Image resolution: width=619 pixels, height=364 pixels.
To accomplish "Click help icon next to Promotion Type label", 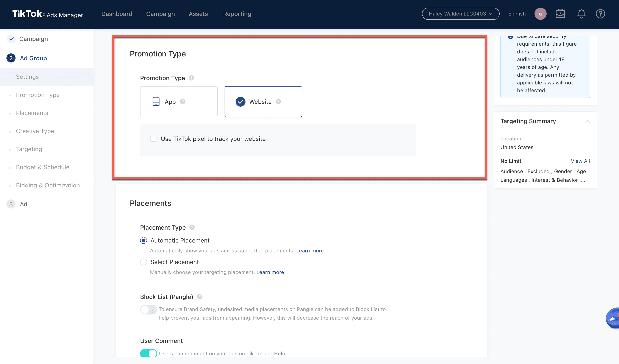I will [191, 78].
